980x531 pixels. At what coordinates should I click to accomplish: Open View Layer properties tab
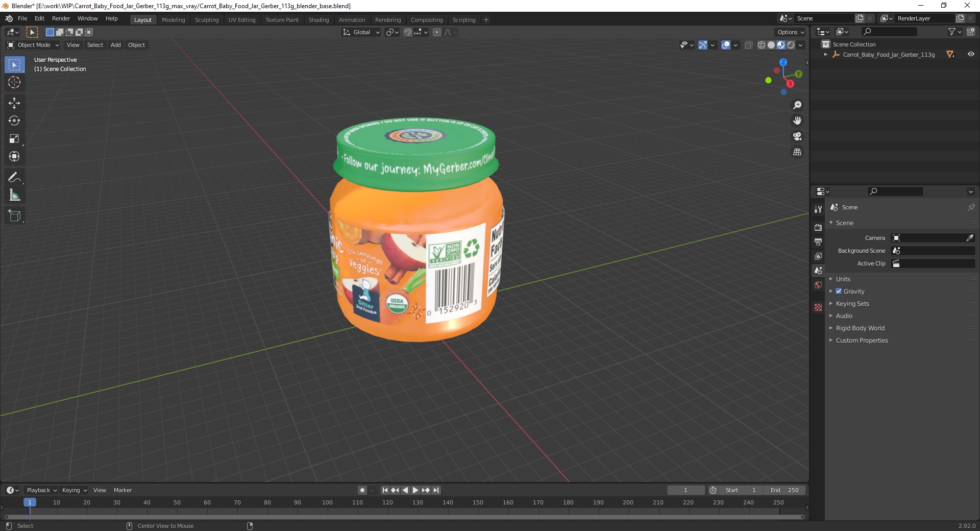[818, 256]
